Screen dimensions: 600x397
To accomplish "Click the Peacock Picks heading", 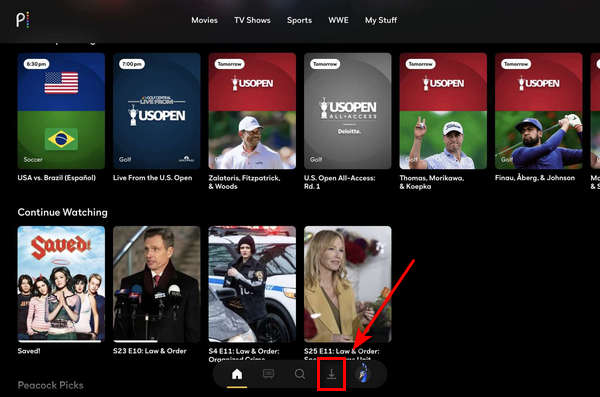I will click(51, 385).
